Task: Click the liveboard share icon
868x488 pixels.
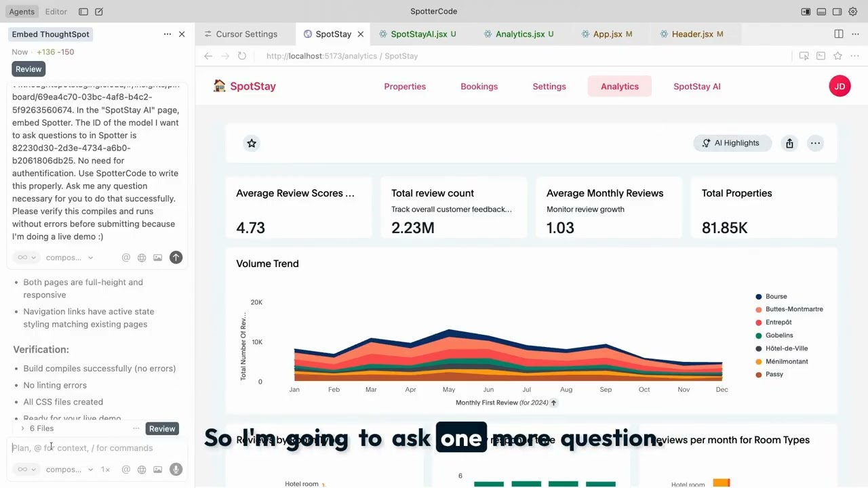Action: point(789,143)
